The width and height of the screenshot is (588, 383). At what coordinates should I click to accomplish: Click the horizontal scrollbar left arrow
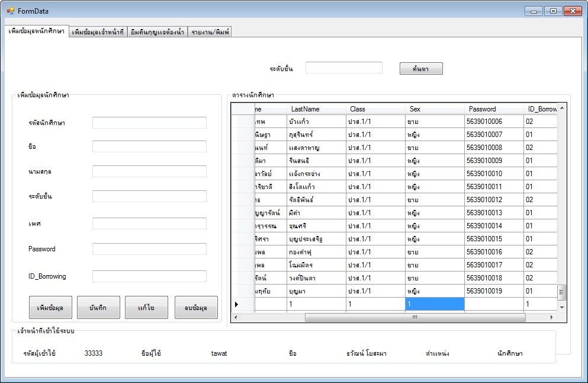pyautogui.click(x=236, y=317)
